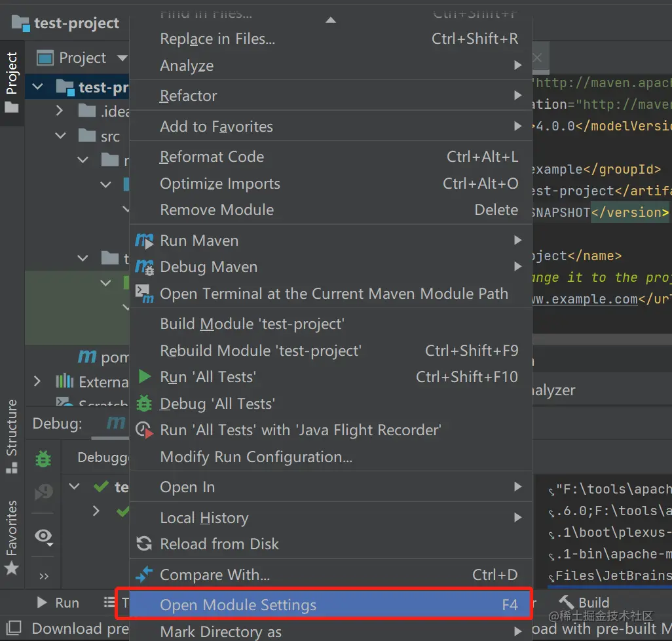
Task: Select Open Module Settings
Action: (330, 604)
